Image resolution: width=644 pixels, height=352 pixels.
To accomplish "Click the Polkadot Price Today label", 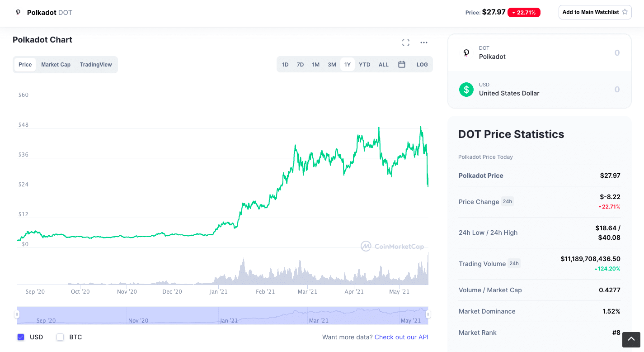I will [485, 157].
